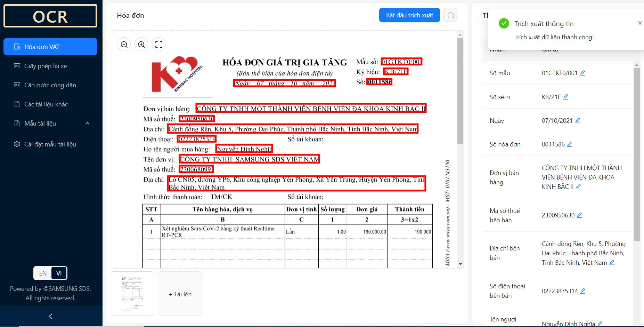Viewport: 644px width, 327px height.
Task: Click the gear icon beside Cài đặt mẫu tài liệu
Action: pyautogui.click(x=17, y=144)
